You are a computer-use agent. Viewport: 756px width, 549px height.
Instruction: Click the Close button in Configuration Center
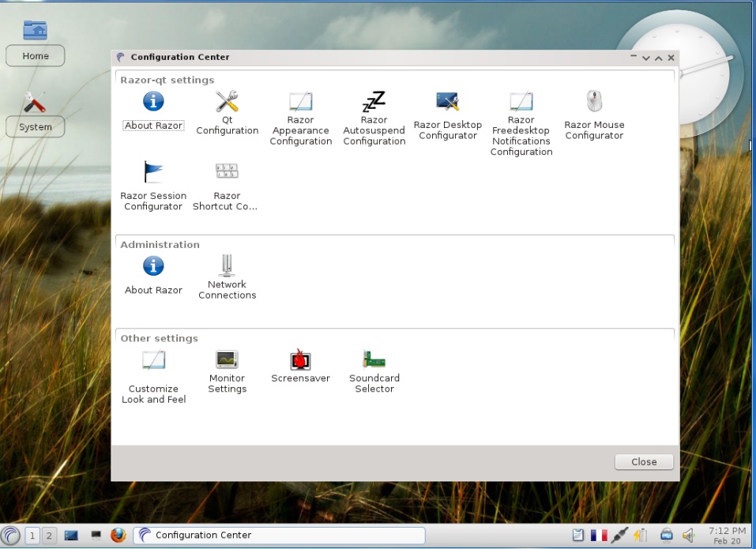pos(644,462)
